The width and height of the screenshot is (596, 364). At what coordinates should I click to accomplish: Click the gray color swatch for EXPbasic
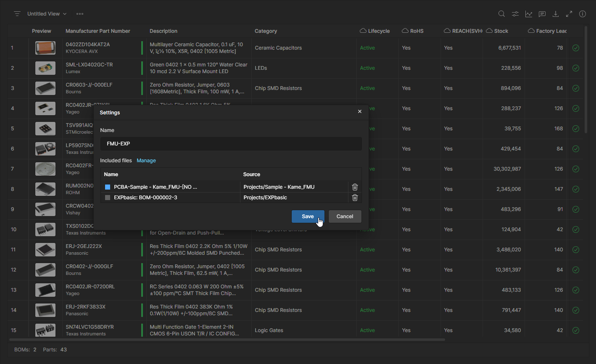[x=108, y=198]
